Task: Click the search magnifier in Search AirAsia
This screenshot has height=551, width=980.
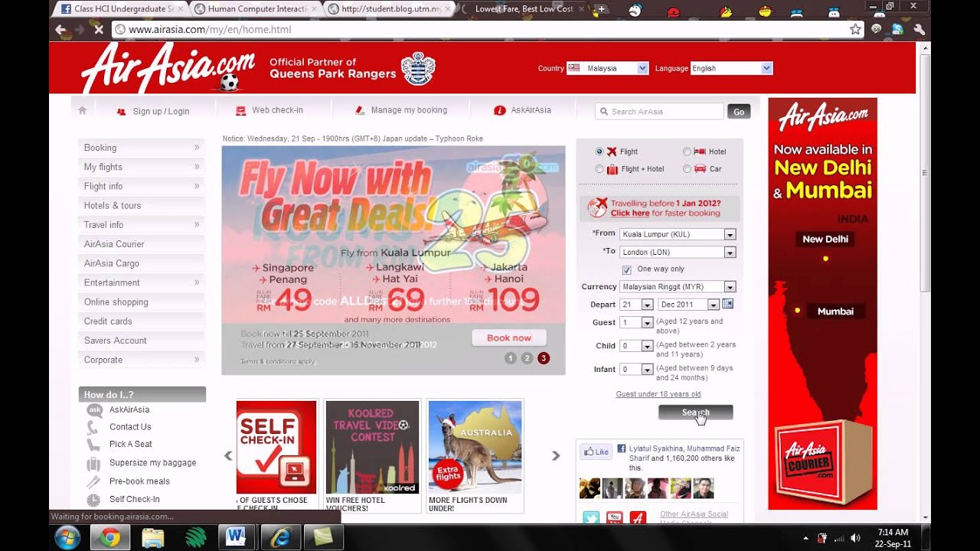Action: (603, 112)
